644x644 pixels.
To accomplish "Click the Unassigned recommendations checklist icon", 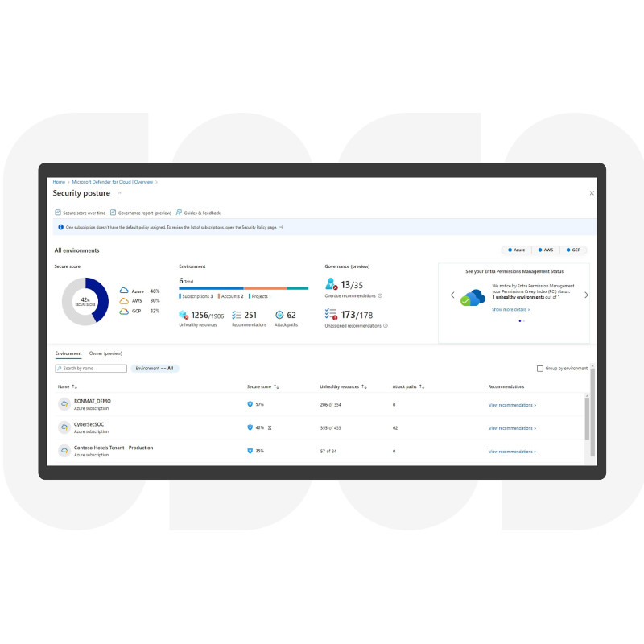I will point(331,314).
